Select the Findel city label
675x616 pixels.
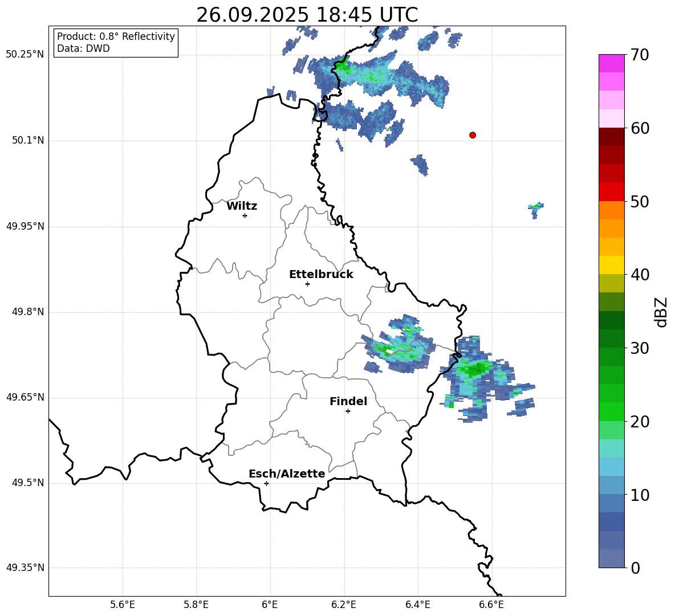click(348, 401)
